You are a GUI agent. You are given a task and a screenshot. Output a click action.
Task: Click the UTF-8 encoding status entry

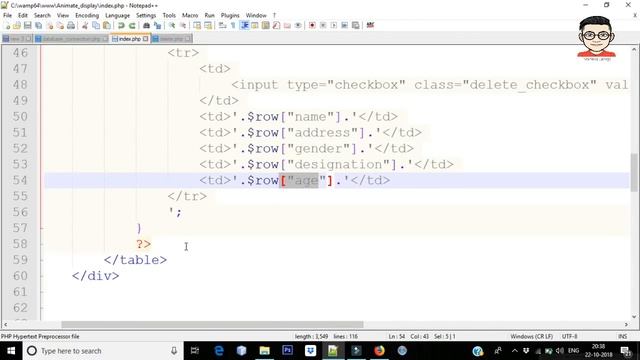(569, 336)
